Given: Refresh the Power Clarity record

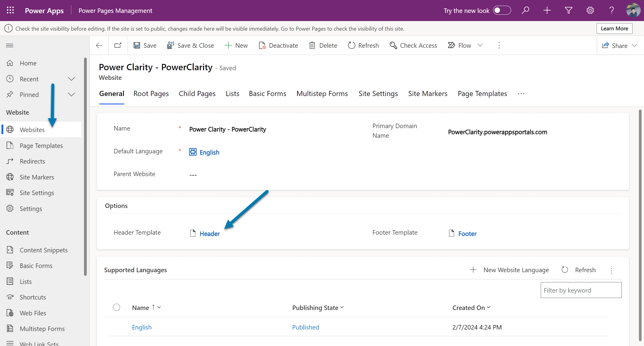Looking at the screenshot, I should (x=363, y=45).
